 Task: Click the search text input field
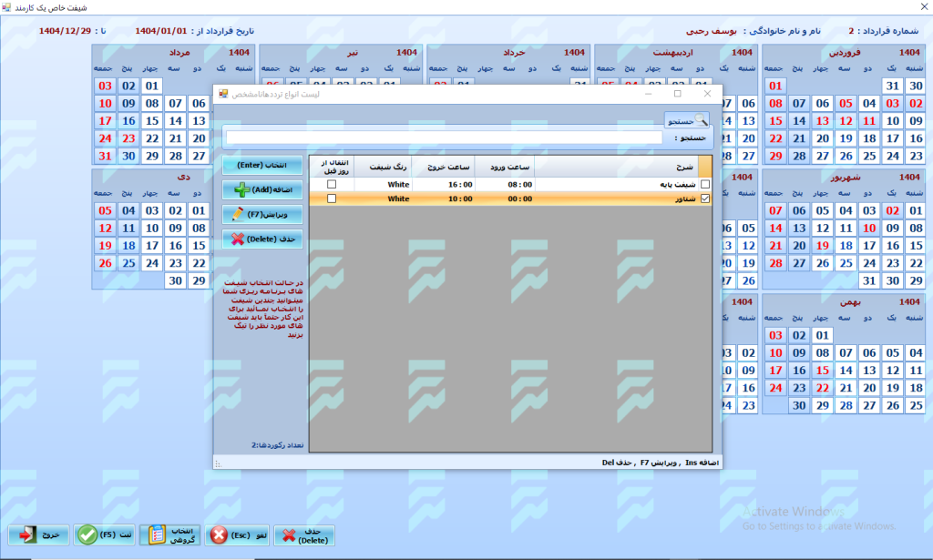click(444, 137)
